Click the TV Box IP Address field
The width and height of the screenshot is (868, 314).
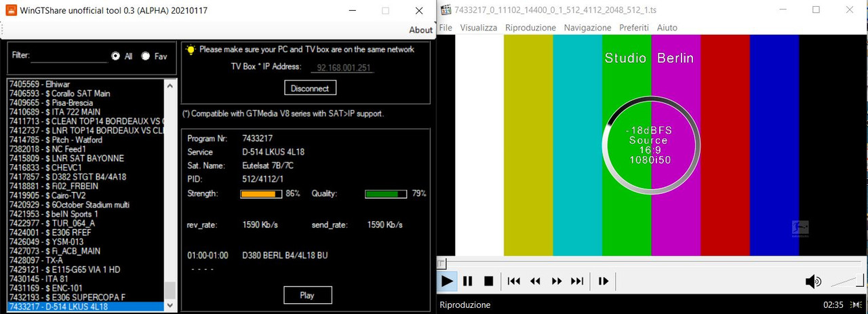(342, 68)
